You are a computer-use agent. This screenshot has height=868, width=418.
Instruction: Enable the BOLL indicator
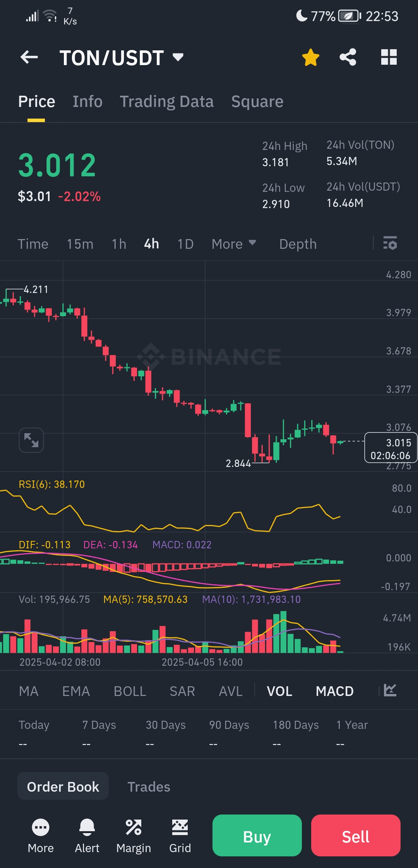130,691
